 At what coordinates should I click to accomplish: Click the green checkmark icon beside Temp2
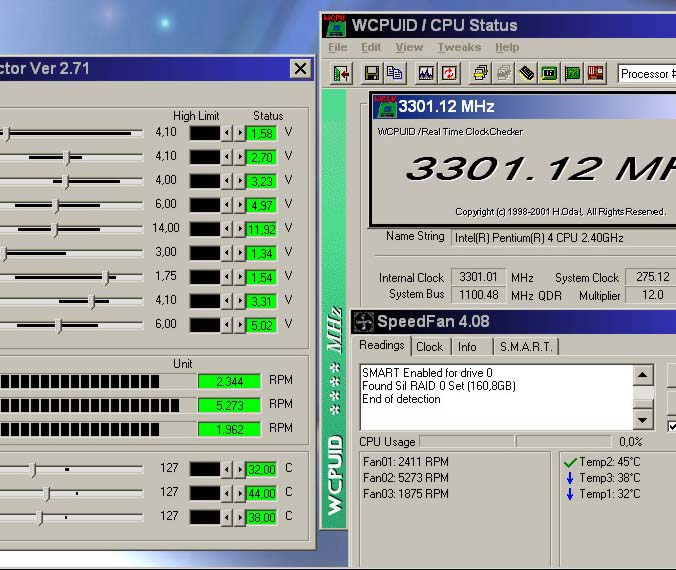(570, 463)
